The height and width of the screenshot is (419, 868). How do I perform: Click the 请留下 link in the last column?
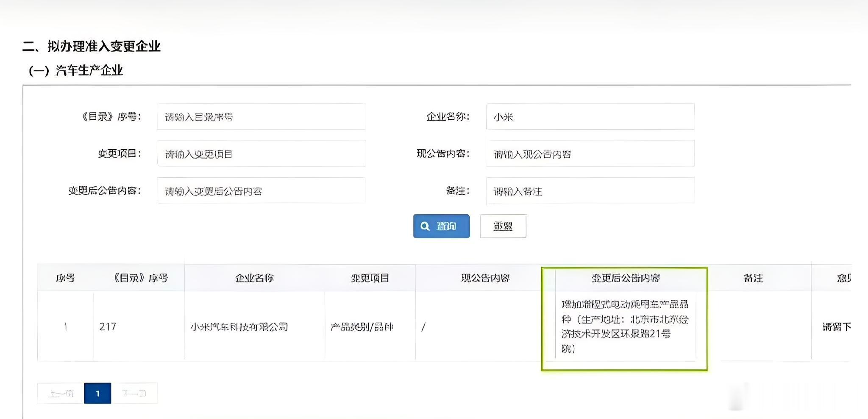[837, 327]
